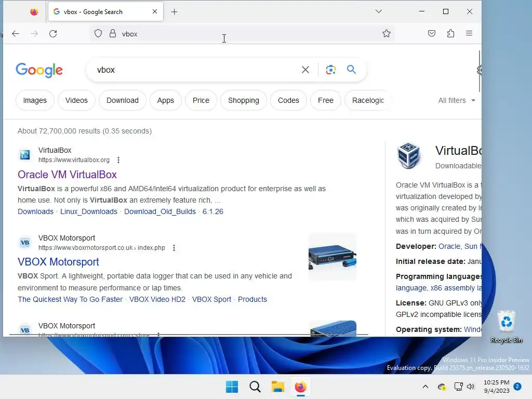Apply the Racelogic filter chip

click(368, 100)
